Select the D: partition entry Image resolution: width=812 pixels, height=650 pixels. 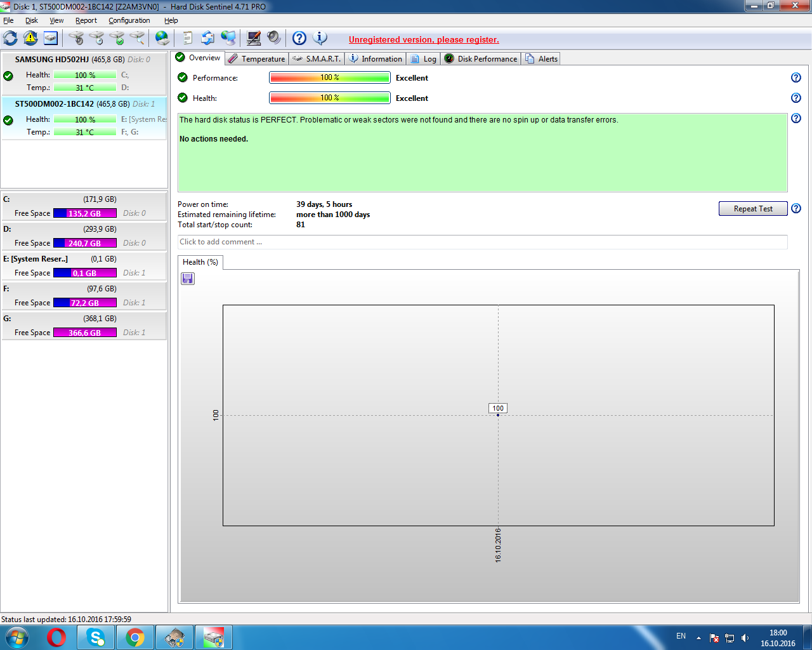(84, 236)
